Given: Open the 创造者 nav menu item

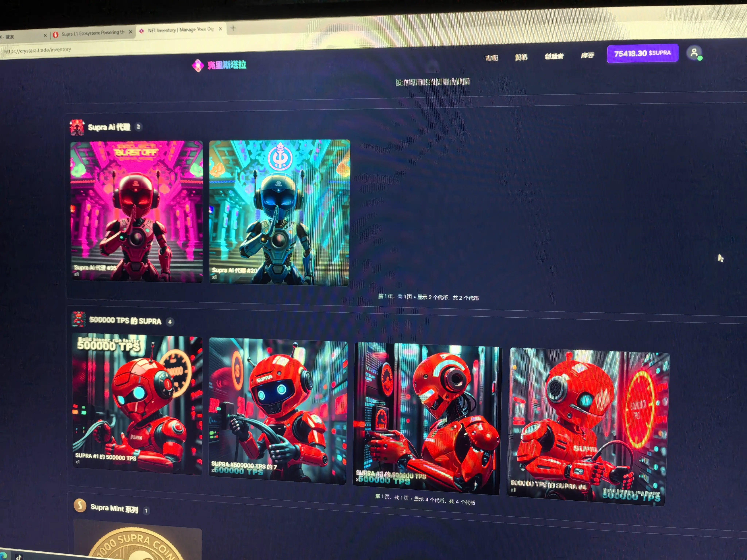Looking at the screenshot, I should [554, 56].
